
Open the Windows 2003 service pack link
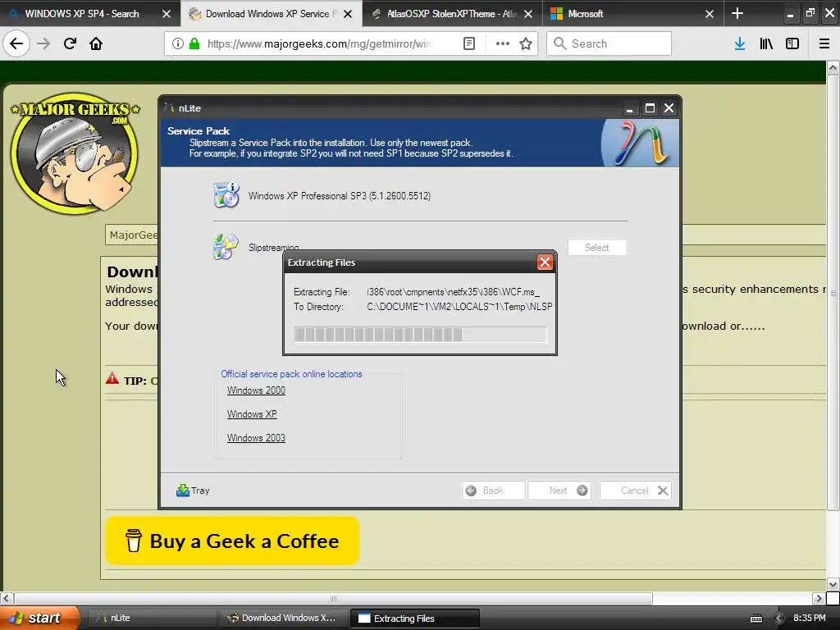coord(256,438)
